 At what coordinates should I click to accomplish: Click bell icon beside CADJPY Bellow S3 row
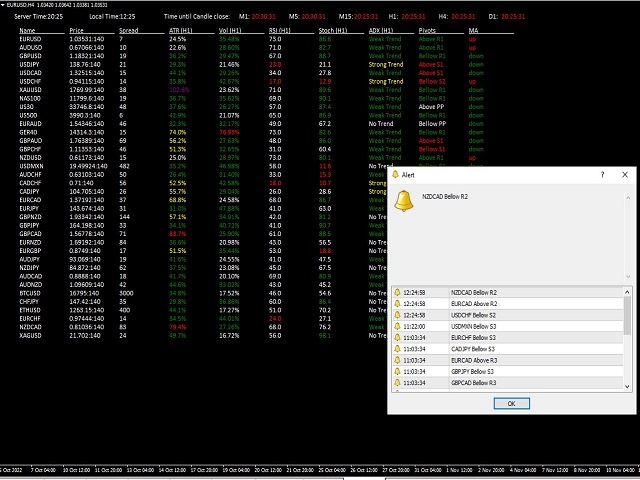(x=397, y=348)
